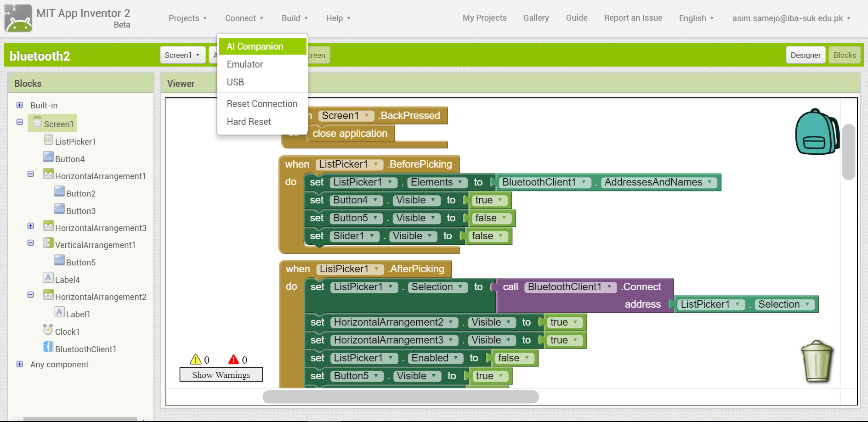Expand the HorizontalArrangement3 node
The height and width of the screenshot is (422, 868).
(x=31, y=226)
